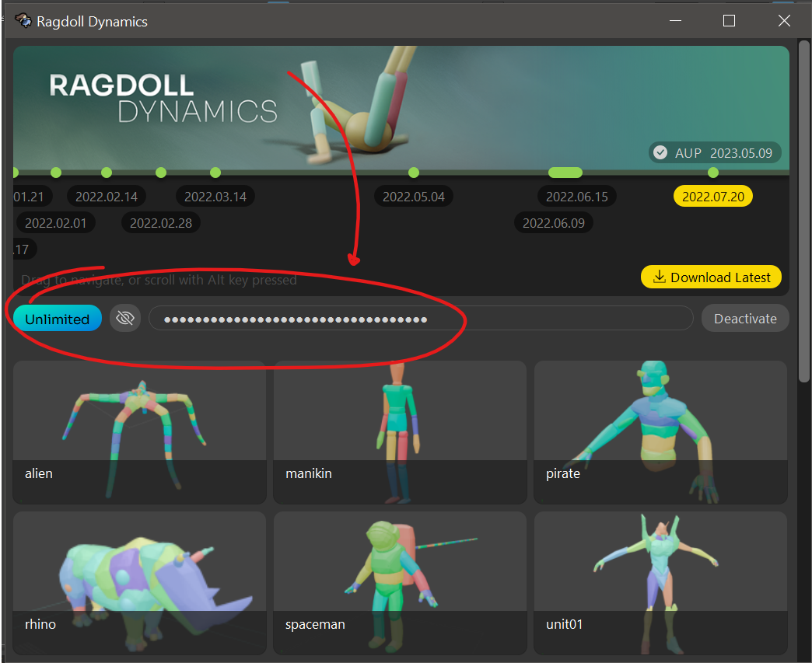The height and width of the screenshot is (663, 812).
Task: Select the 2022.06.09 version label
Action: [x=553, y=223]
